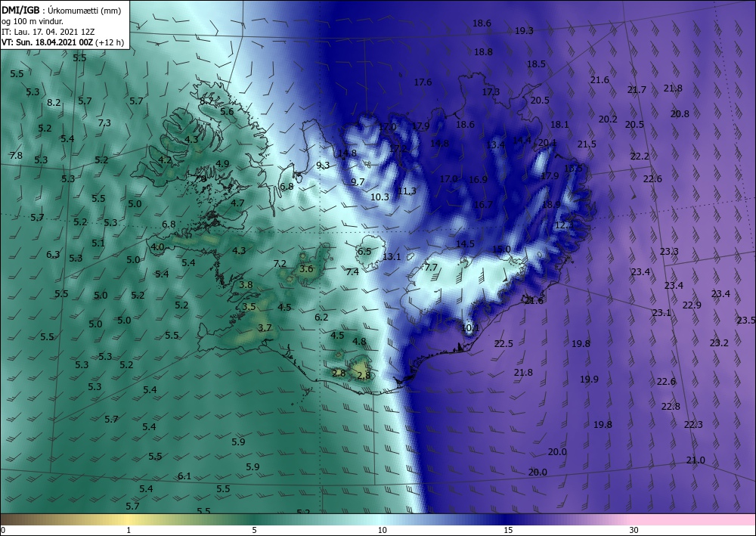756x536 pixels.
Task: Click the map value 20.1
Action: click(547, 143)
